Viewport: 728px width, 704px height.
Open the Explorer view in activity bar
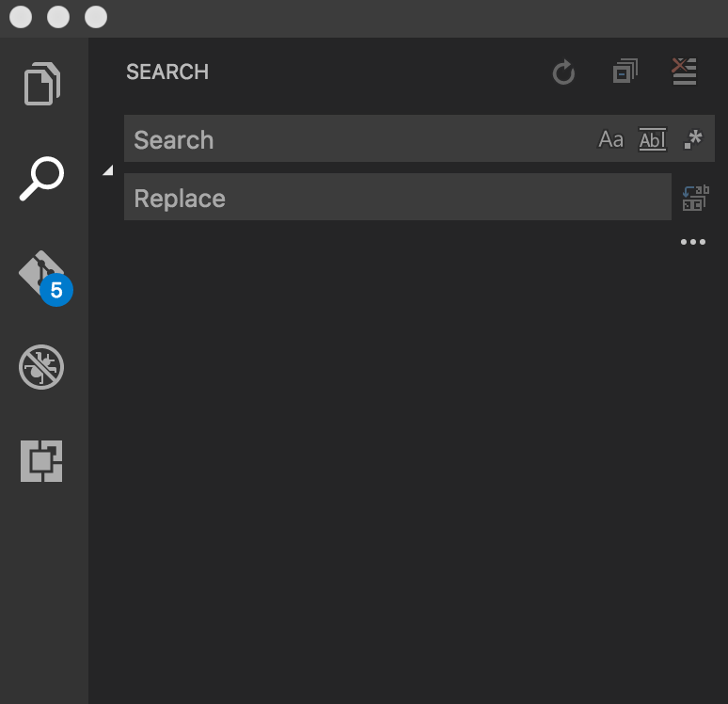tap(41, 84)
